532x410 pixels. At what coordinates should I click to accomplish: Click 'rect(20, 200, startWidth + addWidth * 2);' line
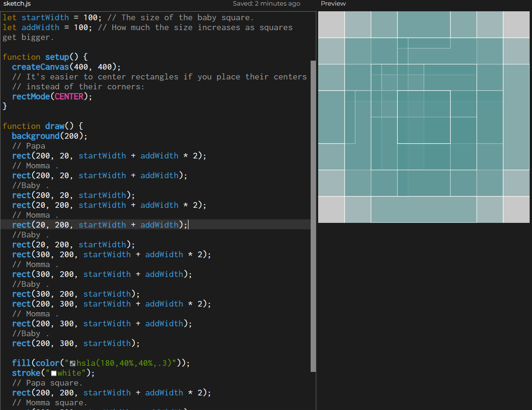[109, 205]
